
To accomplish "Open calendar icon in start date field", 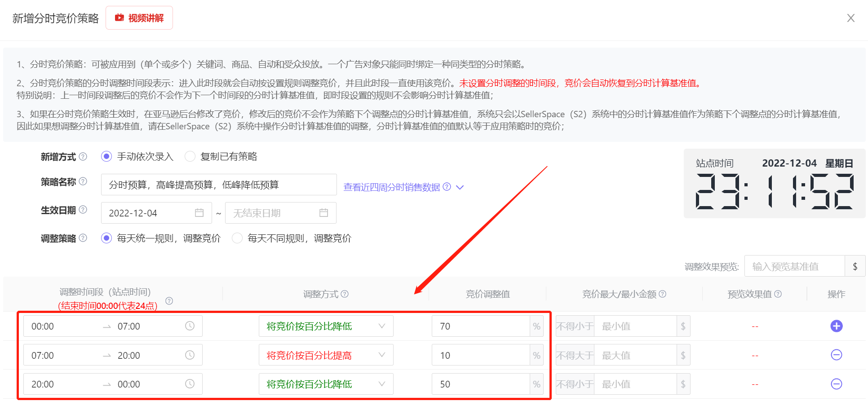I will (x=199, y=213).
